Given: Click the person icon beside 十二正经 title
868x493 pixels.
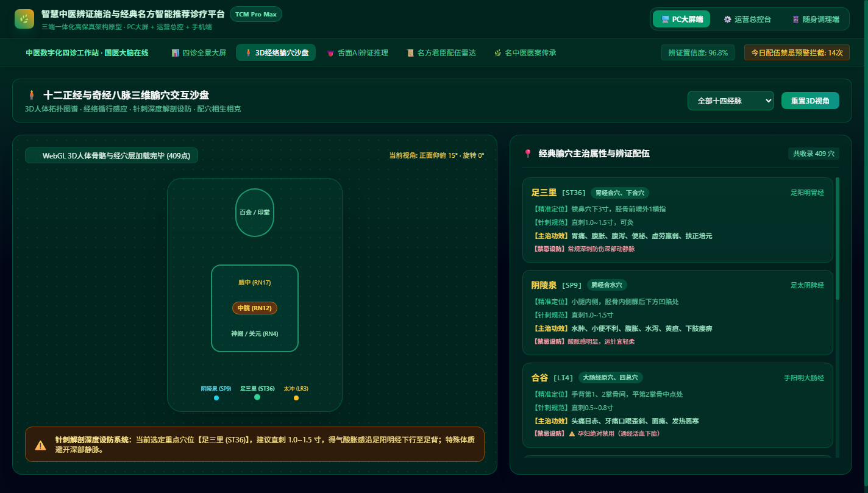Looking at the screenshot, I should click(x=32, y=95).
